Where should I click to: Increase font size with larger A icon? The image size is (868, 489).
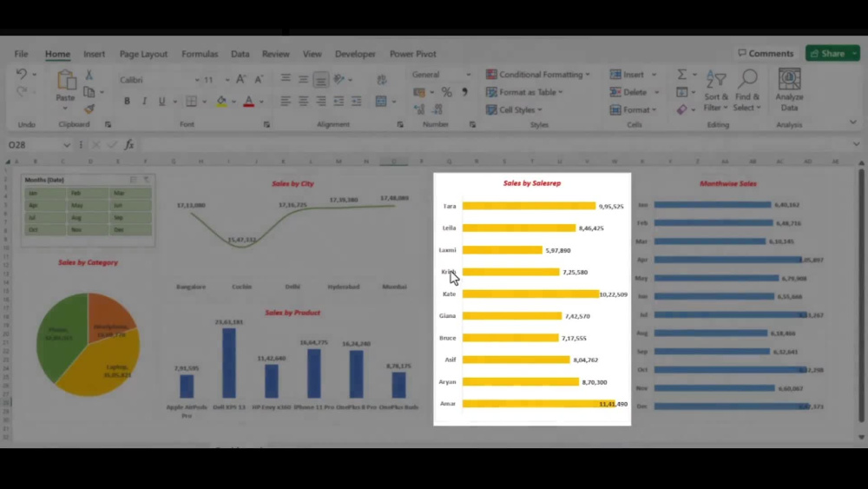(x=240, y=80)
